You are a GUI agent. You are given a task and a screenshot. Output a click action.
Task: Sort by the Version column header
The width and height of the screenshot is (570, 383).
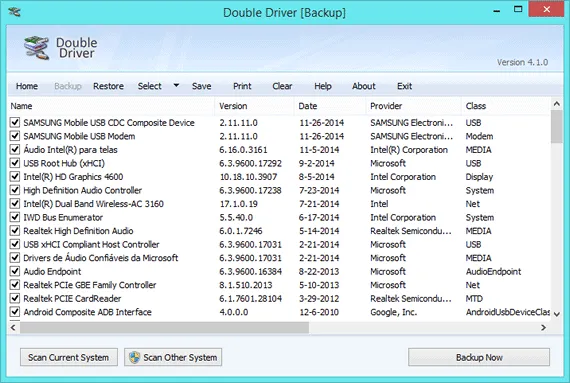tap(254, 106)
